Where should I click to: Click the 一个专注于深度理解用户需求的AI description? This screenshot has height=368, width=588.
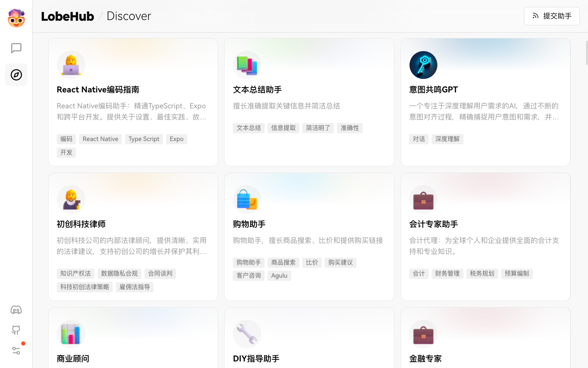point(484,111)
